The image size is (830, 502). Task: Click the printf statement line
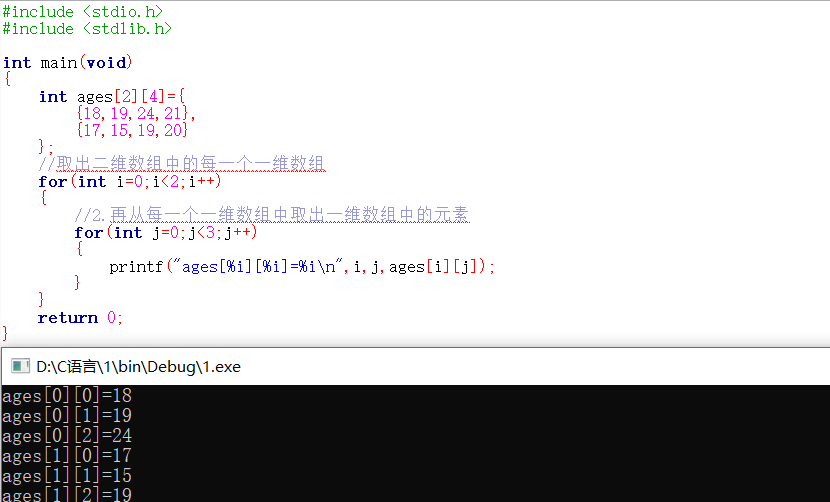coord(302,266)
